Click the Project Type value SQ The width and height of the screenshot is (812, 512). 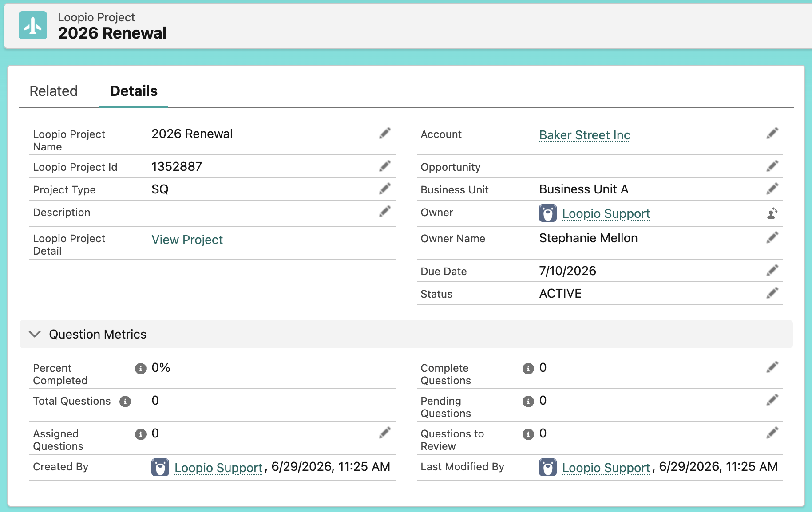[x=160, y=189]
